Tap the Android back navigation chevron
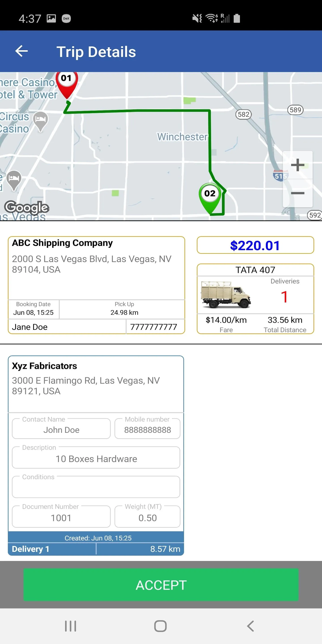This screenshot has height=644, width=322. click(x=250, y=626)
